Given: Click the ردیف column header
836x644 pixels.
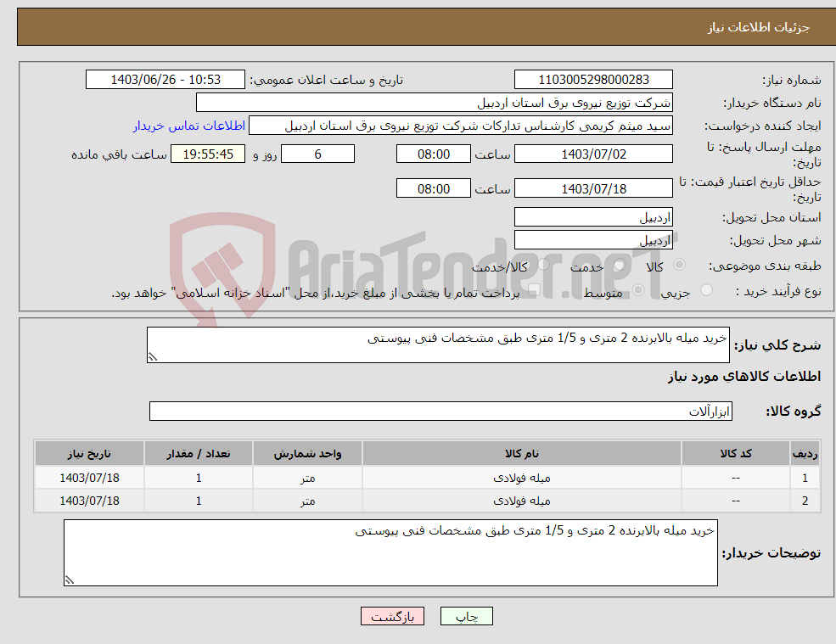Looking at the screenshot, I should [x=805, y=453].
